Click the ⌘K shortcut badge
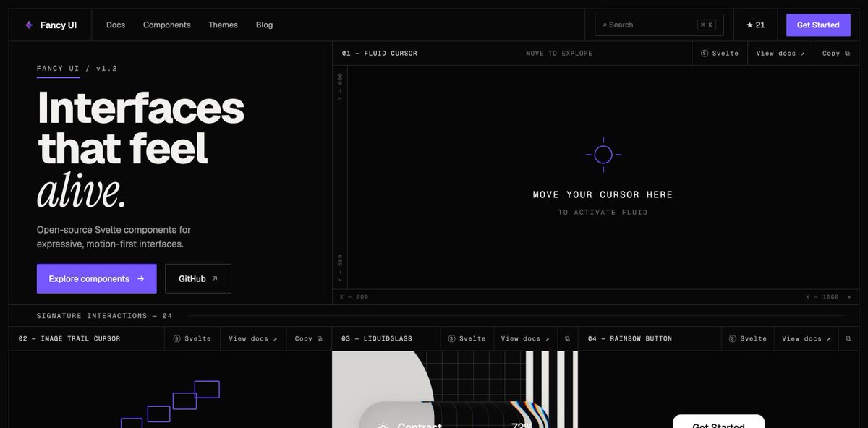Viewport: 868px width, 428px height. tap(707, 25)
